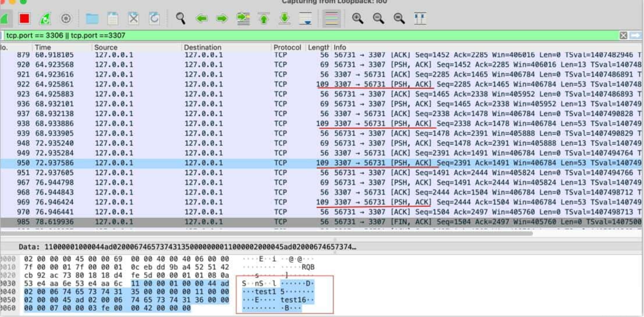Toggle packet list colorization
Image resolution: width=644 pixels, height=317 pixels.
coord(331,18)
